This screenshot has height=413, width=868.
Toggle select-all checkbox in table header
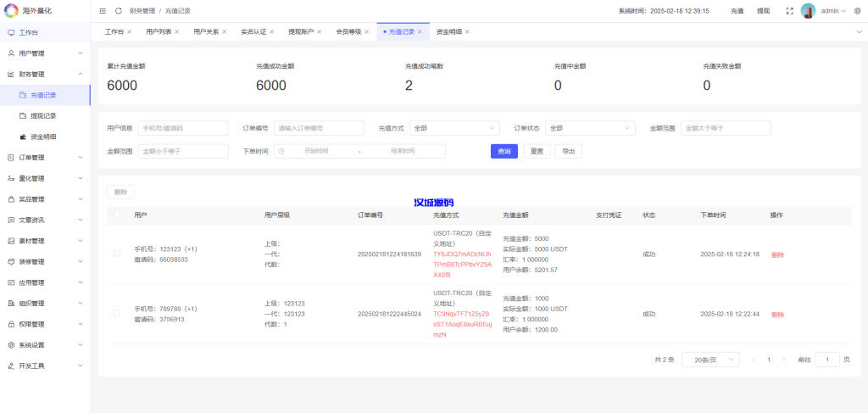[117, 215]
